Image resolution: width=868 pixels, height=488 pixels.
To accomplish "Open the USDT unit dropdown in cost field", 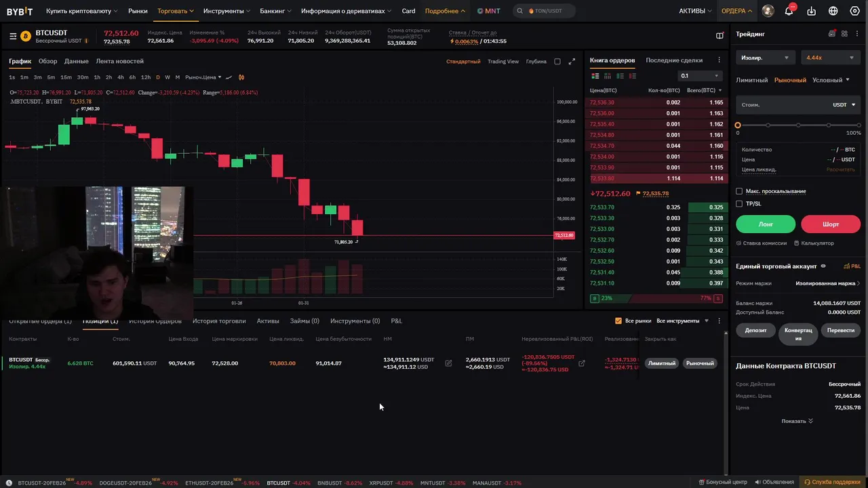I will (844, 104).
